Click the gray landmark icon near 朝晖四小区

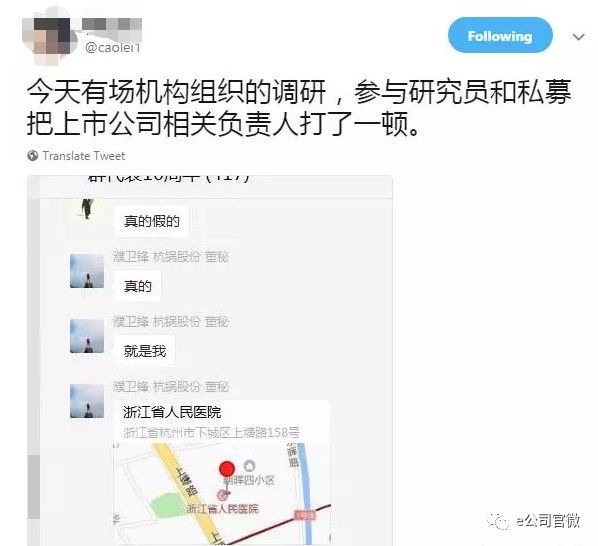(249, 466)
